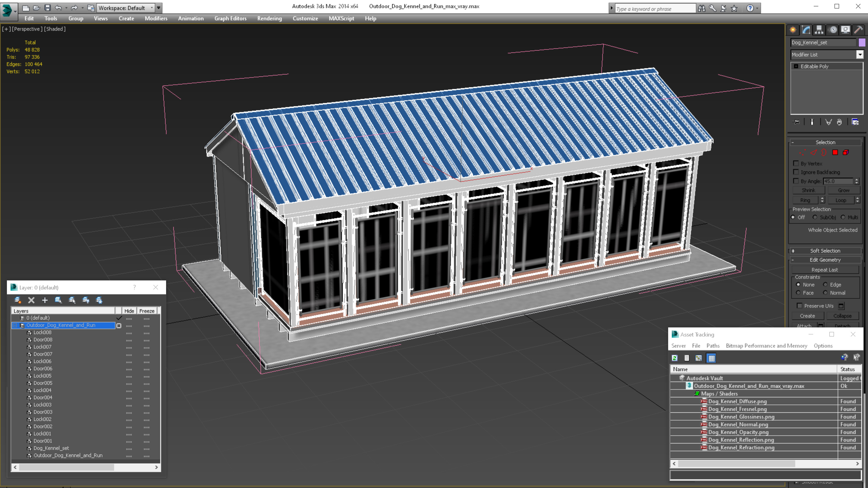The image size is (868, 488).
Task: Click the Grow selection button
Action: (843, 190)
